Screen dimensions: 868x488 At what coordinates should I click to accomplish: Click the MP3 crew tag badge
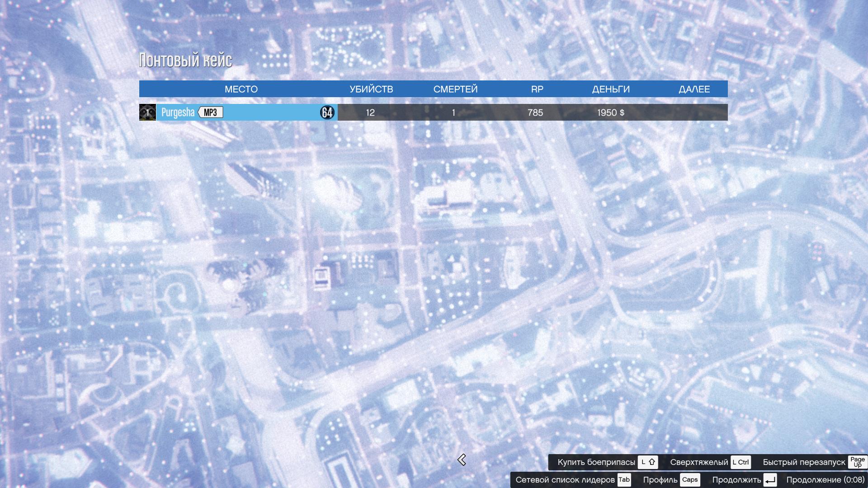click(x=211, y=113)
